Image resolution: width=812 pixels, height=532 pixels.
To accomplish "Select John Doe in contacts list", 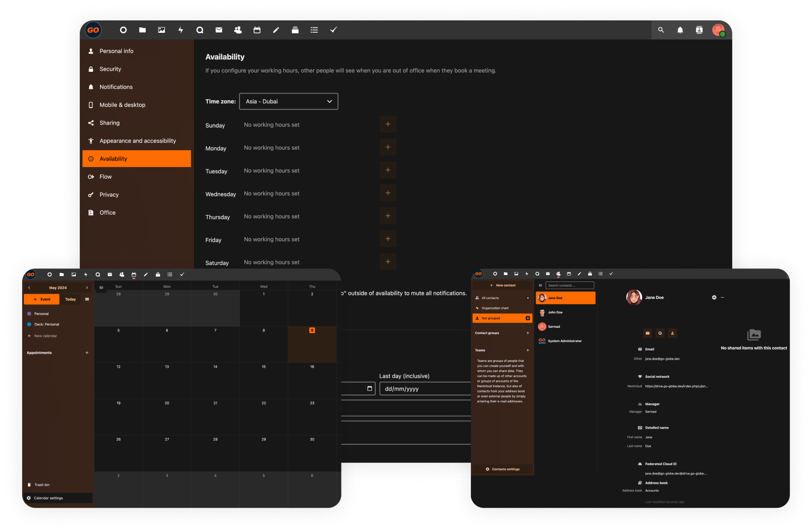I will click(x=555, y=312).
